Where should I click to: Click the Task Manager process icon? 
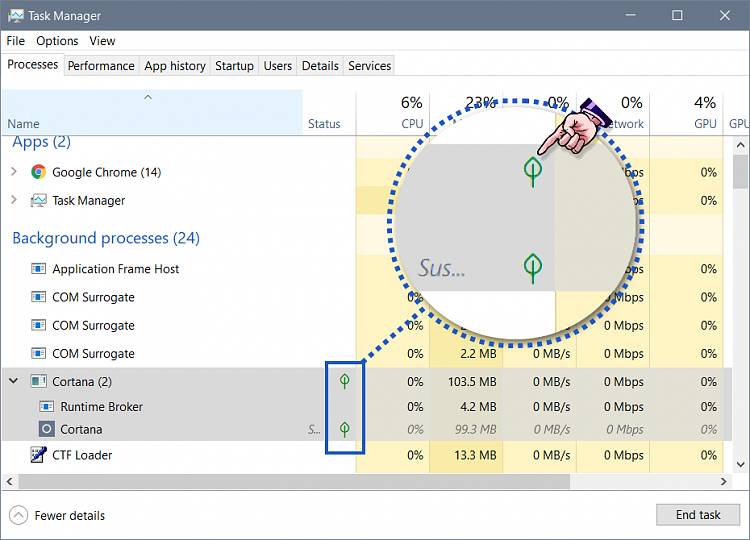39,200
